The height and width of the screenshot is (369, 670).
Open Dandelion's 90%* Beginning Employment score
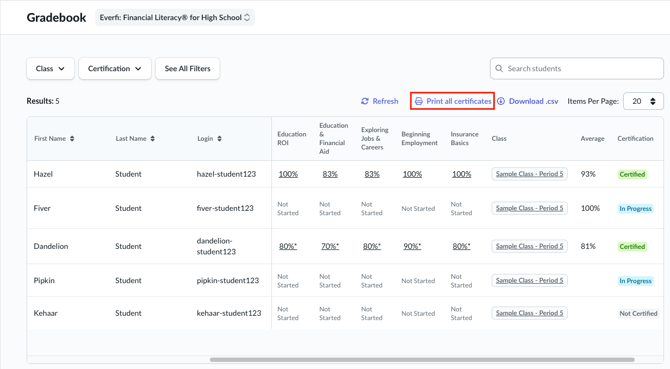pyautogui.click(x=412, y=246)
